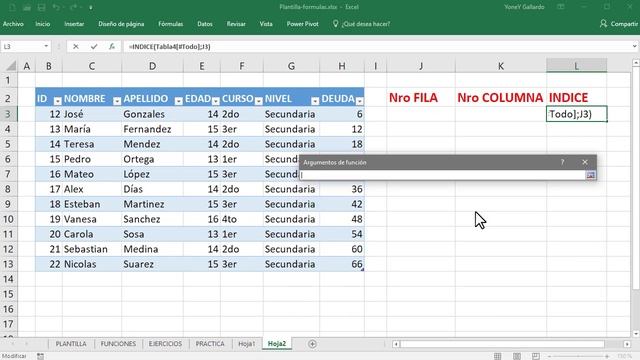This screenshot has height=360, width=640.
Task: Click the 'Nro FILA' heading cell
Action: click(x=421, y=98)
